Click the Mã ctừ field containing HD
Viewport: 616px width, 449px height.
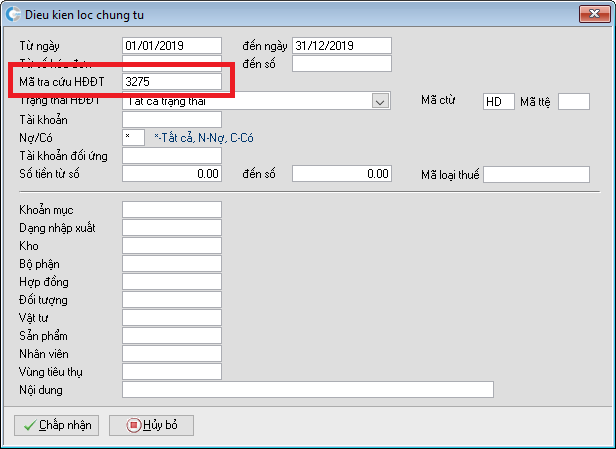tap(498, 101)
